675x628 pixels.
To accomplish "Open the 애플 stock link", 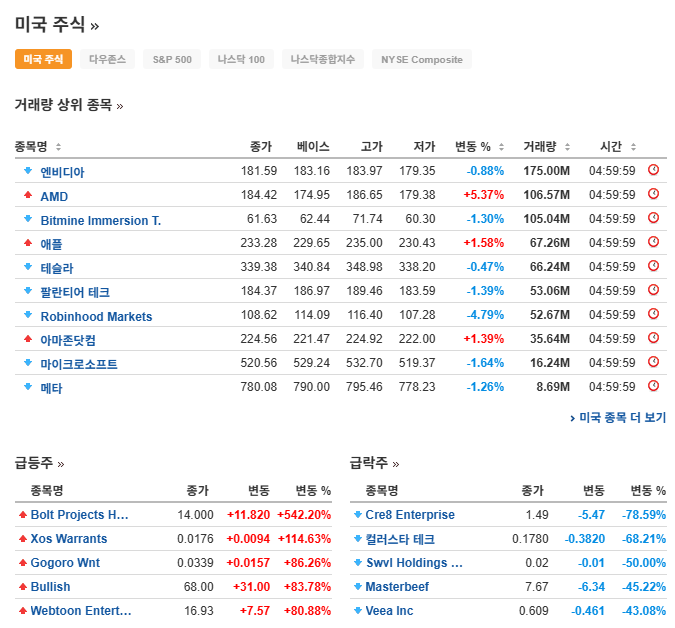I will coord(51,244).
